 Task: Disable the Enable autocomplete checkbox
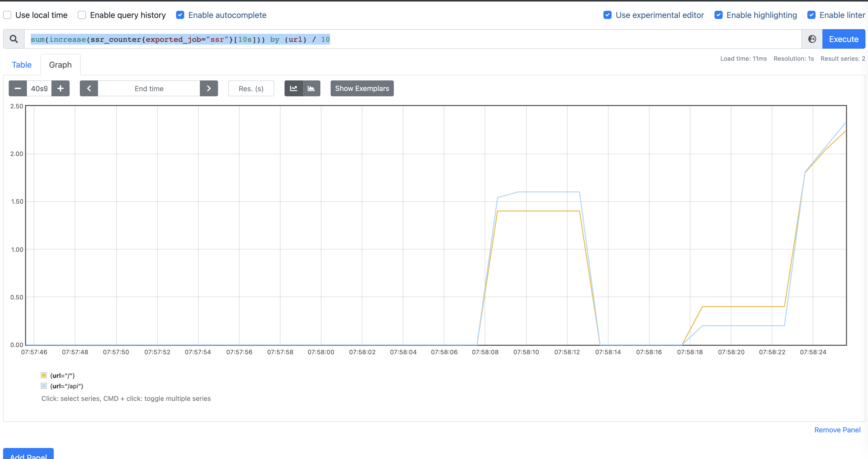coord(180,15)
